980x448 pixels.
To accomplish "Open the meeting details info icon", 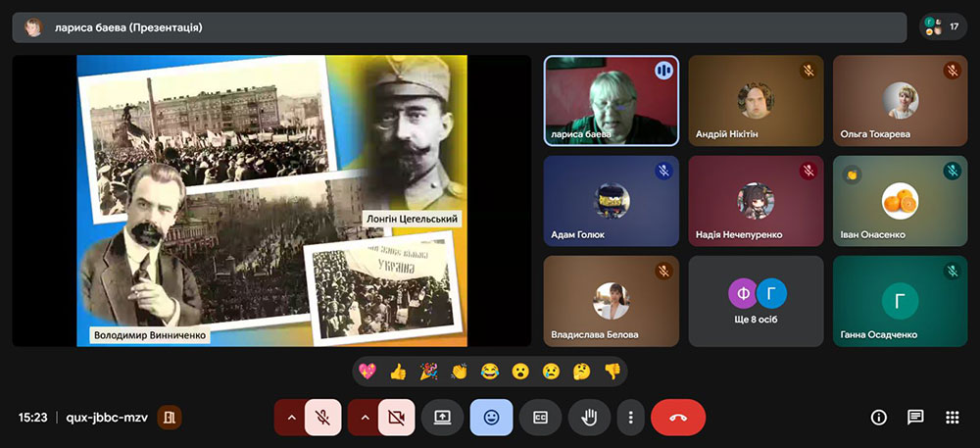I will tap(879, 417).
